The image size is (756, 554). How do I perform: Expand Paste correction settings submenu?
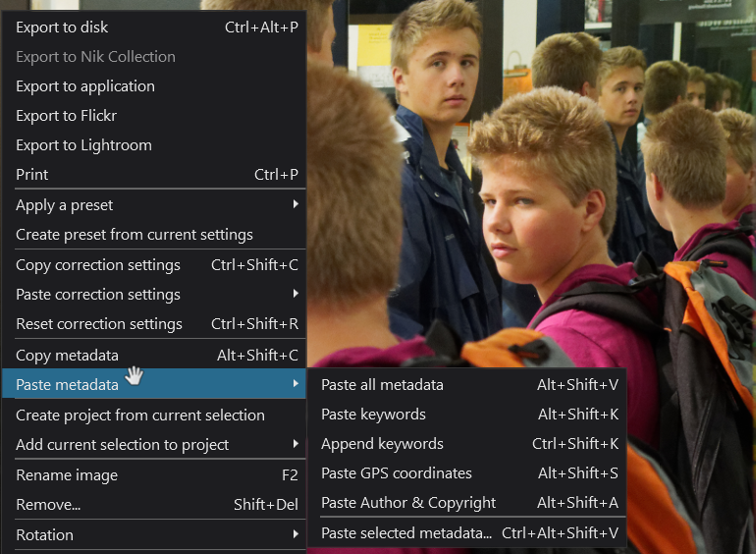pyautogui.click(x=154, y=294)
